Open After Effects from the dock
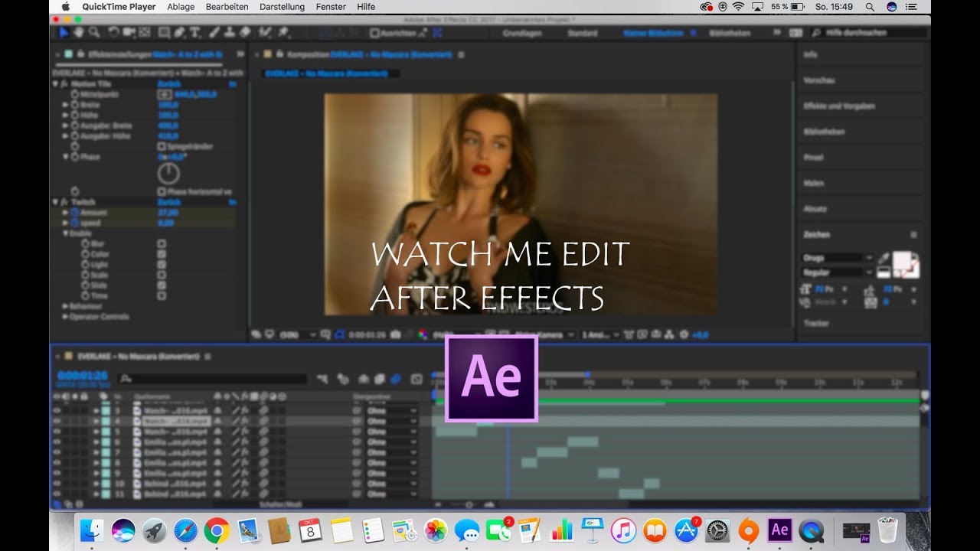Image resolution: width=980 pixels, height=551 pixels. click(x=779, y=530)
